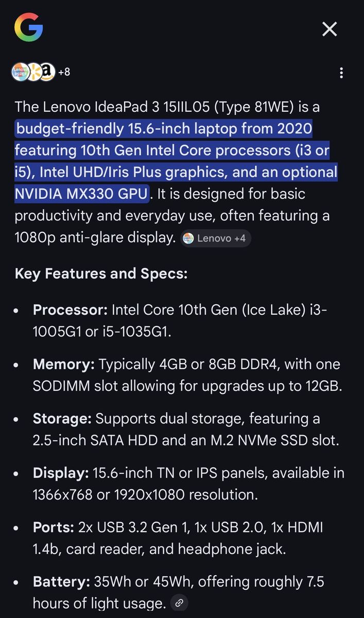Open the three-dot more options menu
The width and height of the screenshot is (364, 618).
pyautogui.click(x=341, y=73)
